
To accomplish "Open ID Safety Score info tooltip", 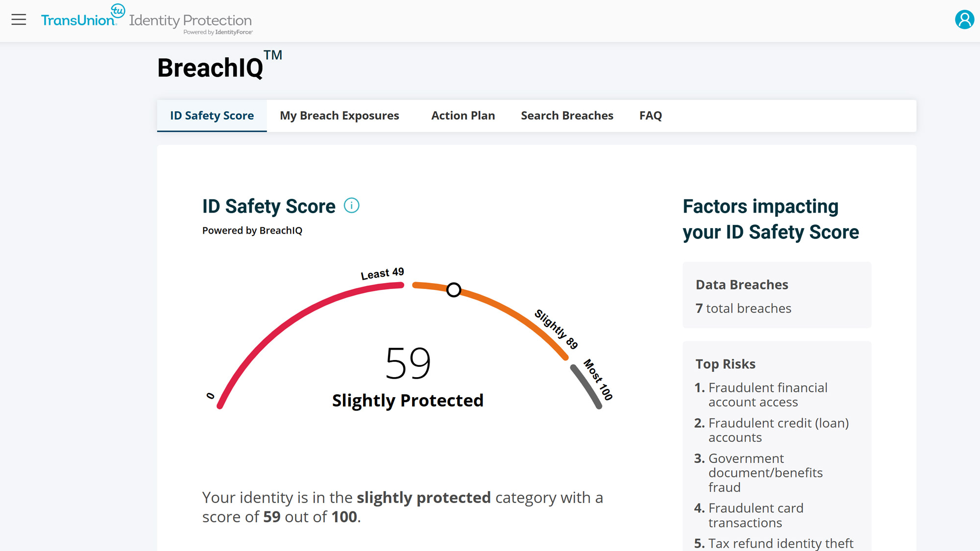I will tap(351, 206).
